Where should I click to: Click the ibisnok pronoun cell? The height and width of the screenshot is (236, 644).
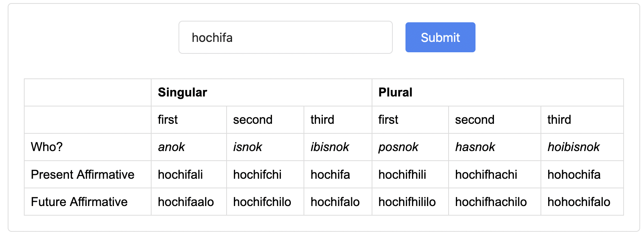(330, 147)
